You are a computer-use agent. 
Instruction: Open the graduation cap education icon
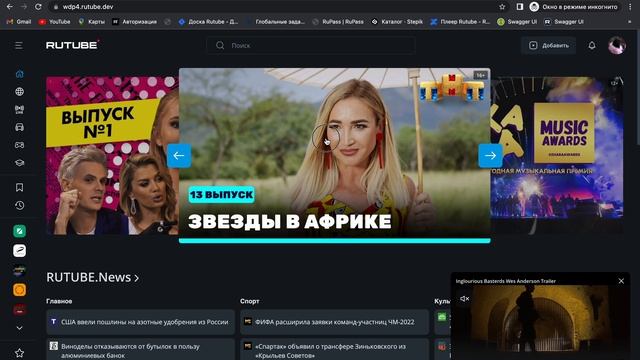click(19, 162)
